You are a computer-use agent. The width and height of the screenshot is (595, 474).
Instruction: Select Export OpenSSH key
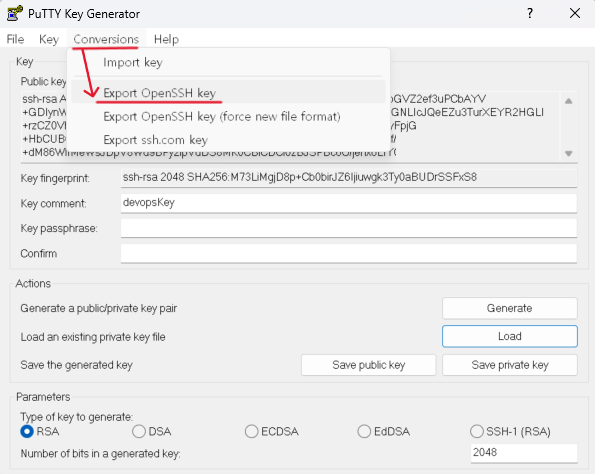pos(228,93)
